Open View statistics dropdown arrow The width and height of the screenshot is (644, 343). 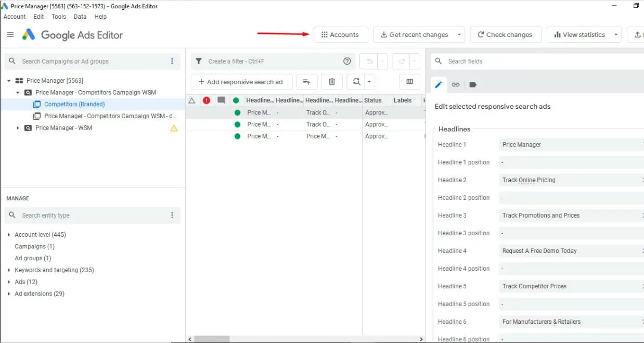coord(616,35)
